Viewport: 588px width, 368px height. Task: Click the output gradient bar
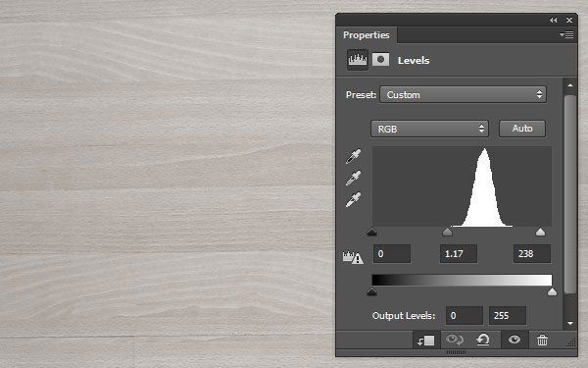pyautogui.click(x=462, y=280)
